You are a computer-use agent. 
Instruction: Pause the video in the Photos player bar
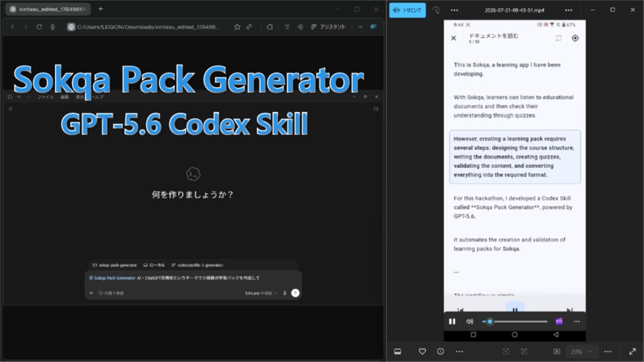pos(451,322)
